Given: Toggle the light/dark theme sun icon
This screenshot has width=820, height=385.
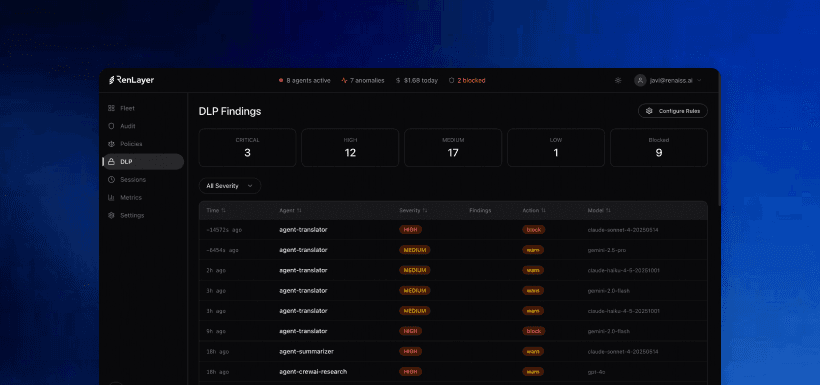Looking at the screenshot, I should click(x=618, y=81).
